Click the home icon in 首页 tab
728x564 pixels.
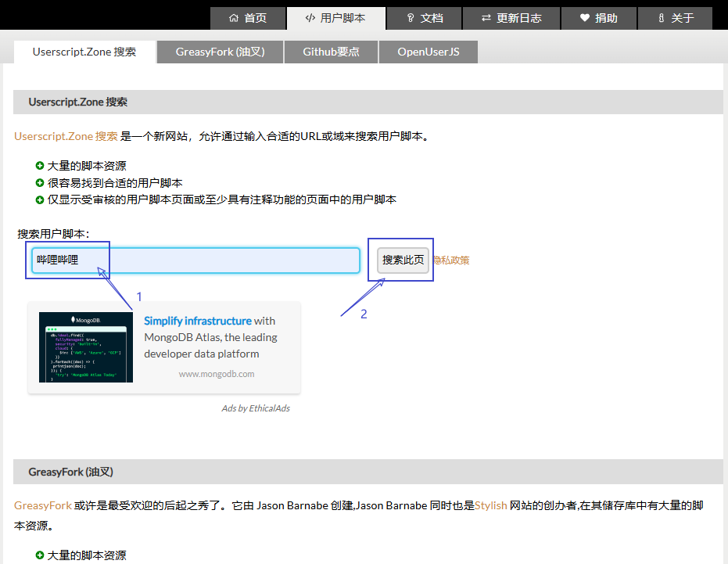click(234, 18)
